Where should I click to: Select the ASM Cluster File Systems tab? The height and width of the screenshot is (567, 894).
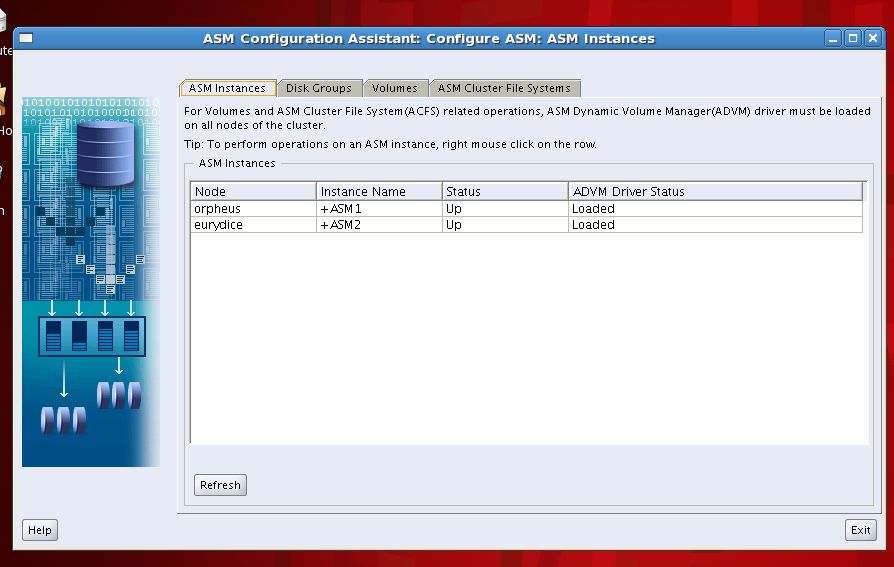point(504,88)
